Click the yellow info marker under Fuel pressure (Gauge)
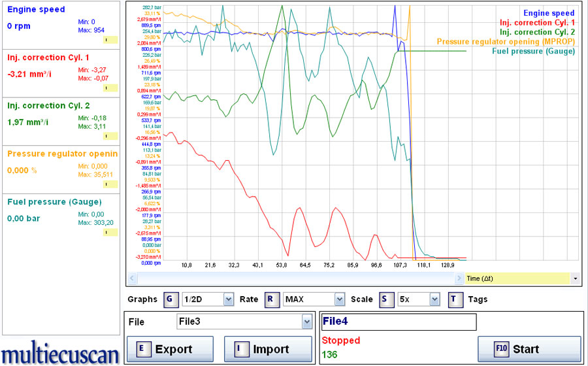Image resolution: width=588 pixels, height=366 pixels. pyautogui.click(x=110, y=232)
